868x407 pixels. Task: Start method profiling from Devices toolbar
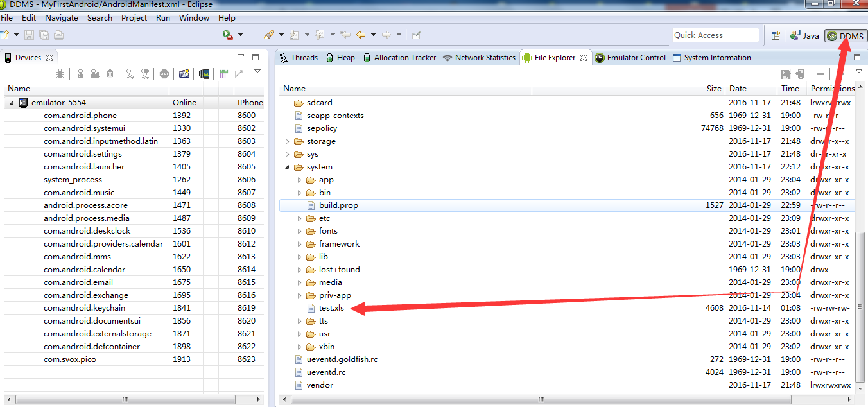[144, 74]
